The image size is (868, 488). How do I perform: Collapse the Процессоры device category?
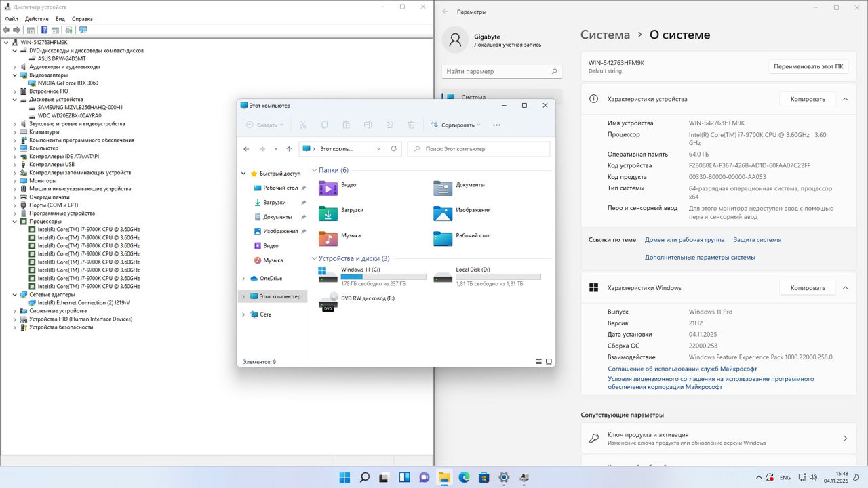pos(15,222)
